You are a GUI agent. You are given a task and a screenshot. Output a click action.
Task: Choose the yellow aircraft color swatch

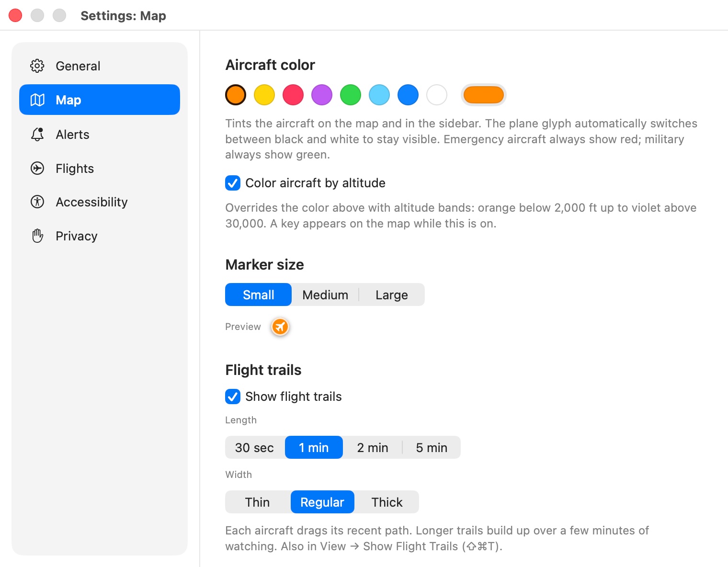pyautogui.click(x=264, y=95)
